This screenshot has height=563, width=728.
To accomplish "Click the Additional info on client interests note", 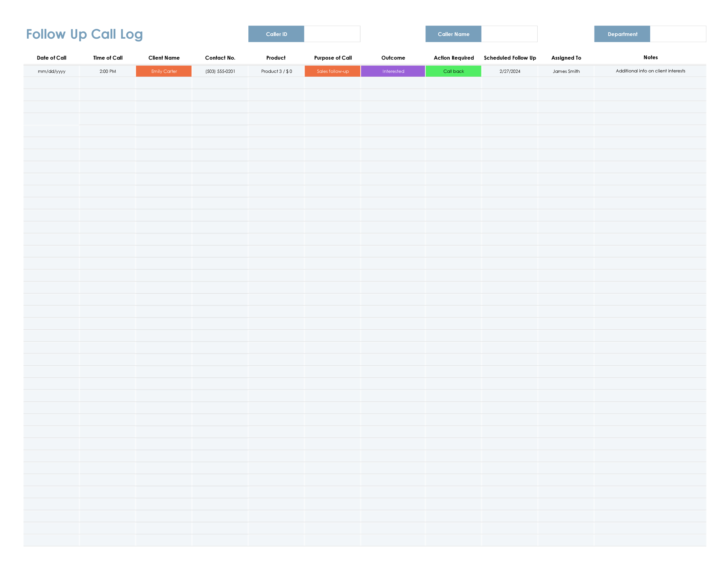I will [650, 71].
